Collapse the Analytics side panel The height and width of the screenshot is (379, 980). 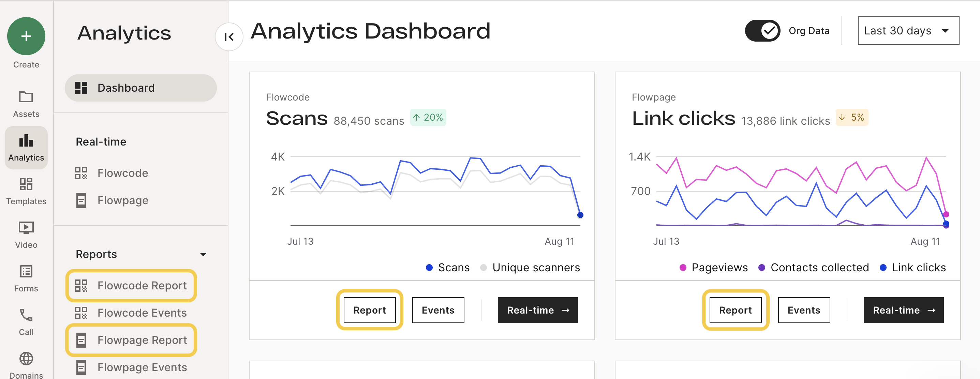[229, 37]
